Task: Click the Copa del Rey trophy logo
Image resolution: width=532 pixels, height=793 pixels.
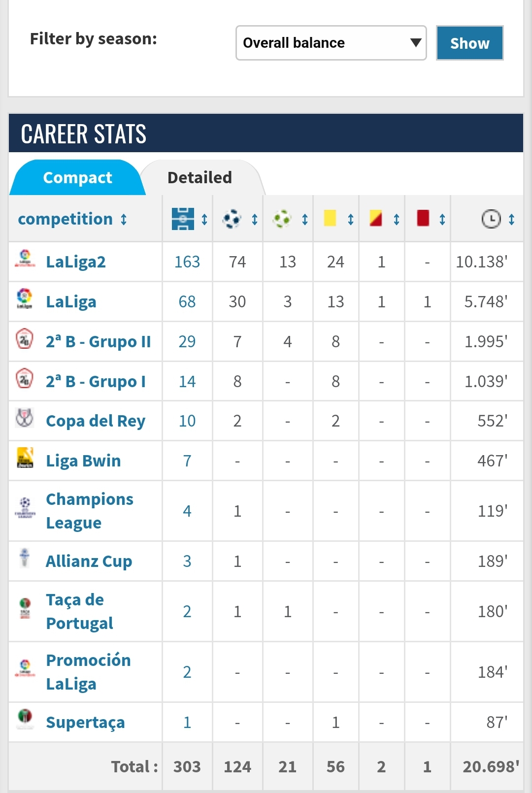Action: (25, 418)
